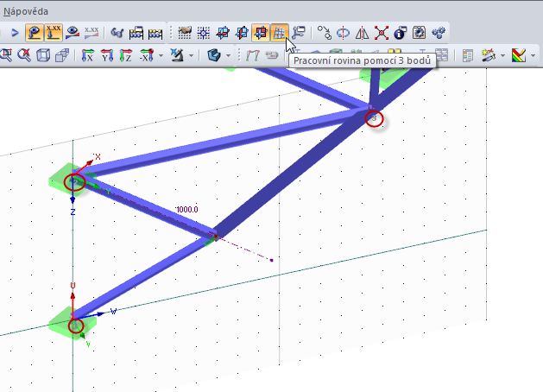Click the rotate about axis icon

pyautogui.click(x=344, y=33)
